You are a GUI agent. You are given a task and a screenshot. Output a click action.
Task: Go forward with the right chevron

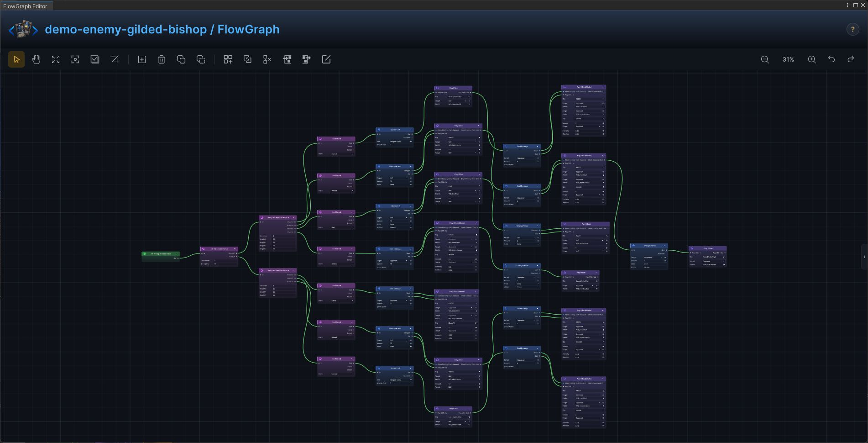point(35,30)
